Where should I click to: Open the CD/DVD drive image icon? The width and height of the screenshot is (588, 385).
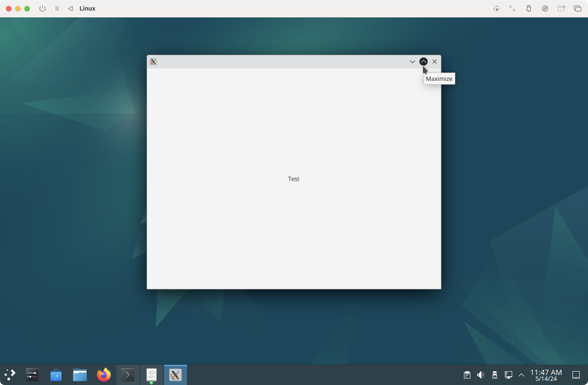pyautogui.click(x=545, y=9)
